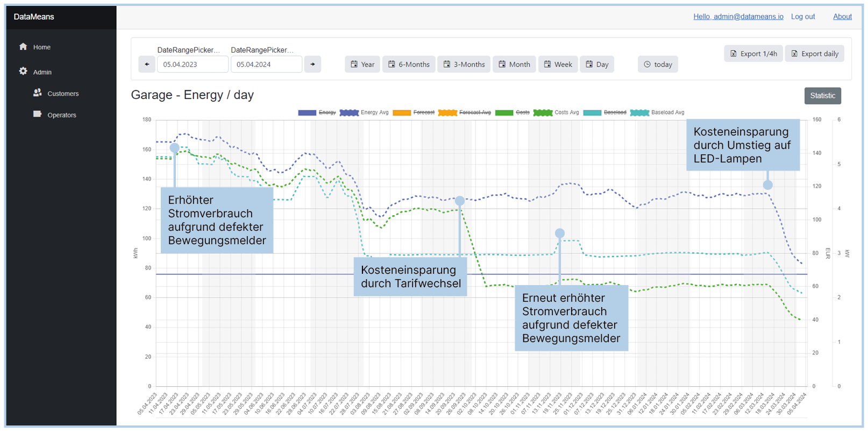
Task: Jump to today with clock button
Action: point(658,65)
